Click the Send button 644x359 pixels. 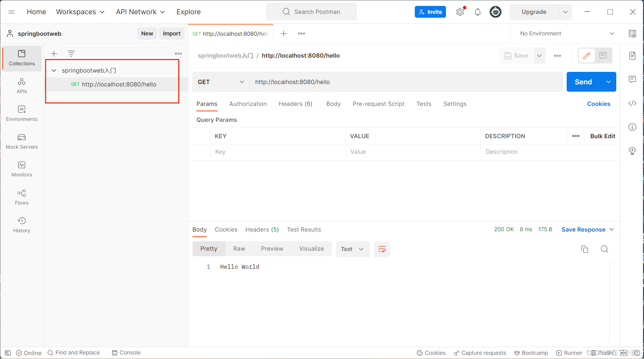click(583, 82)
